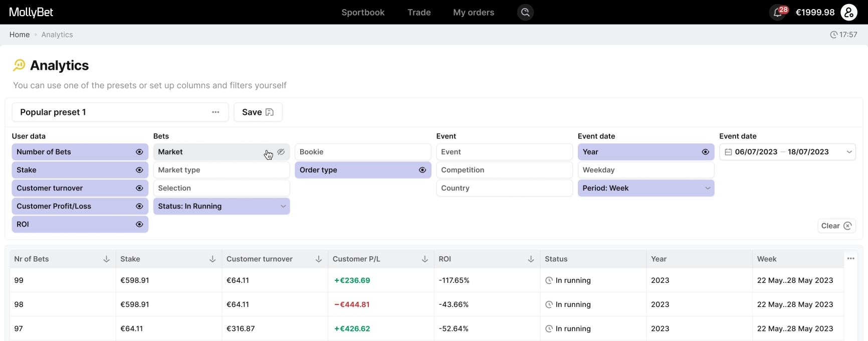Sort the ROI column arrow
The height and width of the screenshot is (341, 868).
pos(531,259)
